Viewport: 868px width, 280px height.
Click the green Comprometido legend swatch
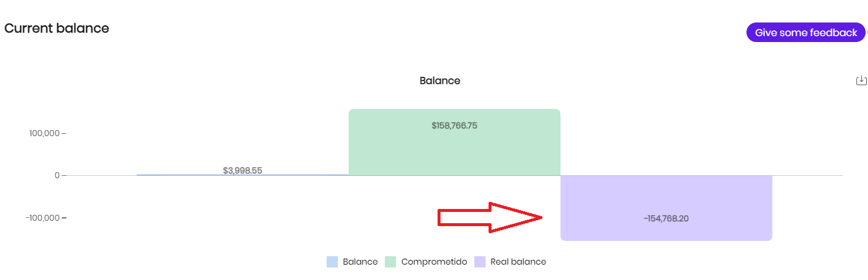[391, 262]
